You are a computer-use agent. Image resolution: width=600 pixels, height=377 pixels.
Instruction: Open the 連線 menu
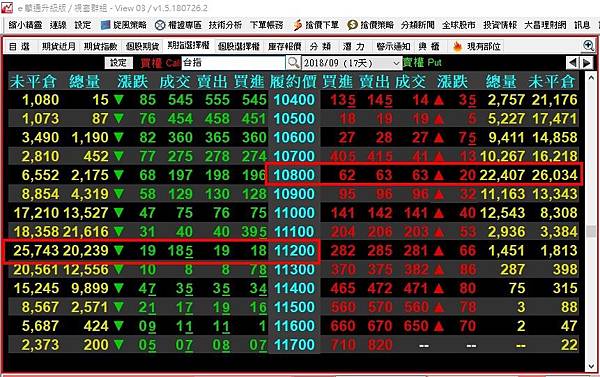click(x=58, y=25)
